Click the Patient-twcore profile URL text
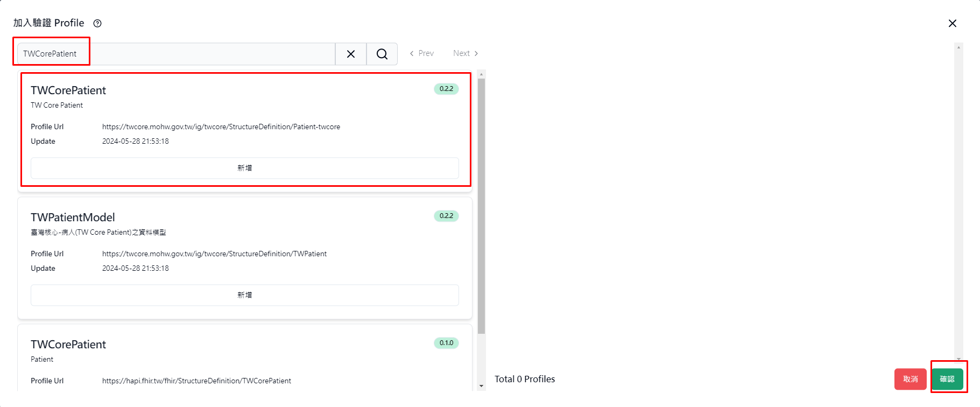This screenshot has height=407, width=980. click(221, 127)
